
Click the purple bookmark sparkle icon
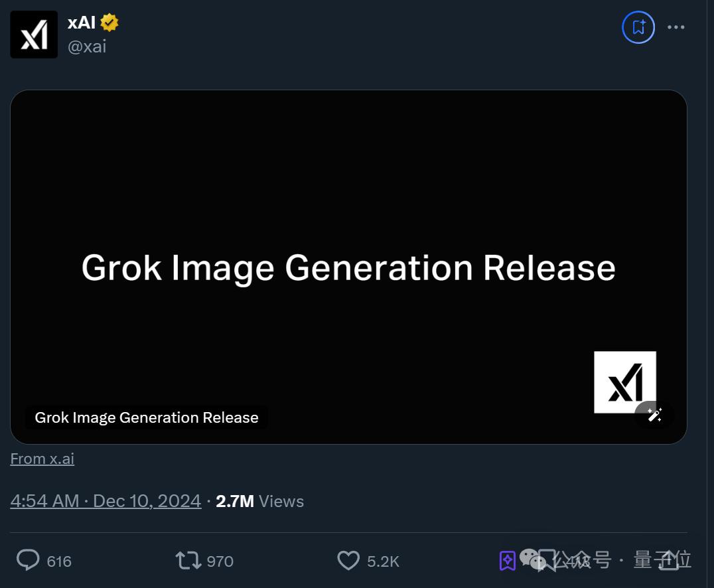pyautogui.click(x=508, y=561)
